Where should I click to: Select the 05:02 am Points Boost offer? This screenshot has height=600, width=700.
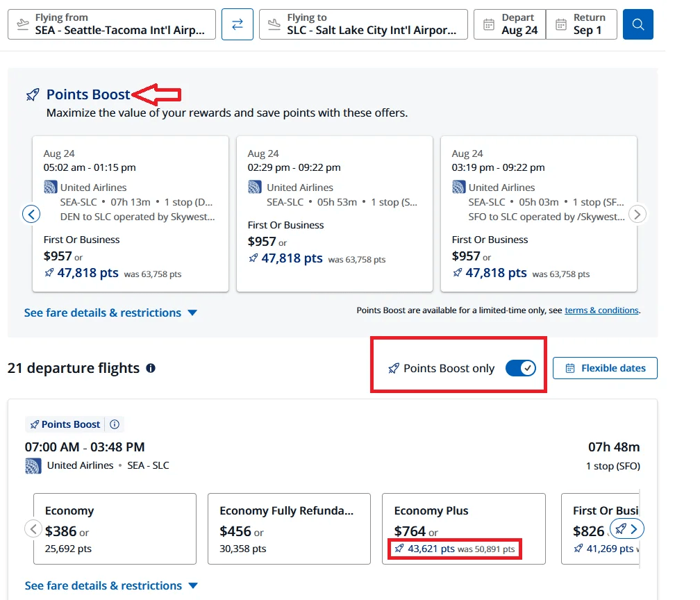tap(131, 214)
